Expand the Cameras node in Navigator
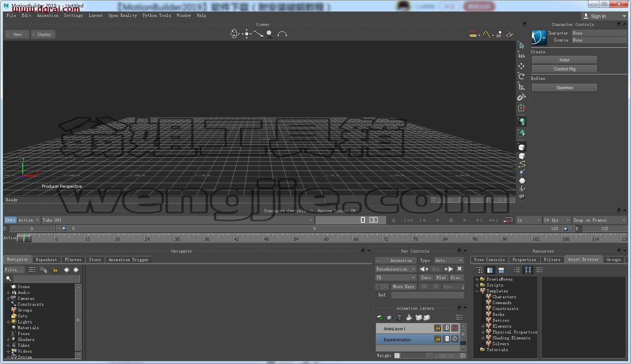 (x=8, y=299)
